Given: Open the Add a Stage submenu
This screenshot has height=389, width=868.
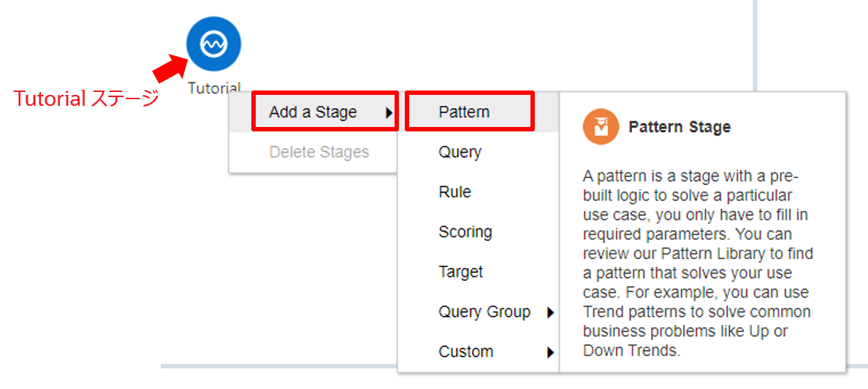Looking at the screenshot, I should point(313,112).
